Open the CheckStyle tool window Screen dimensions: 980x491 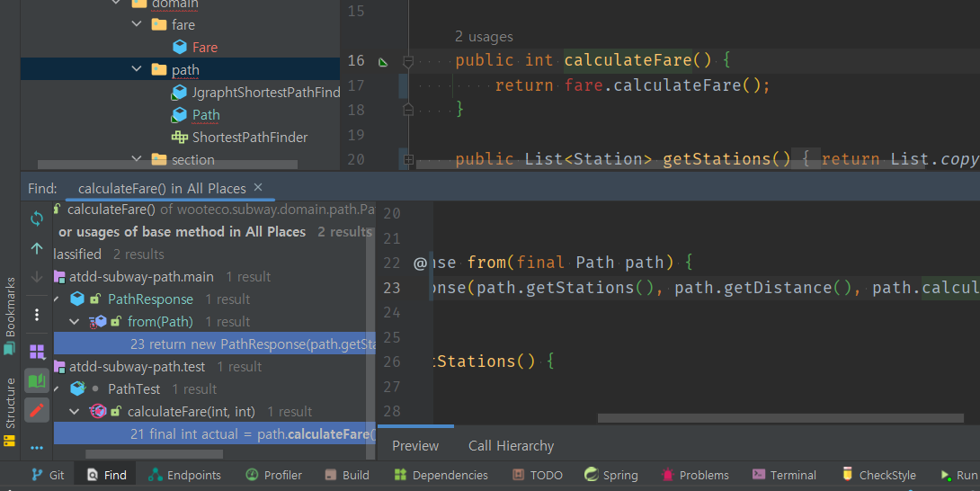coord(878,476)
